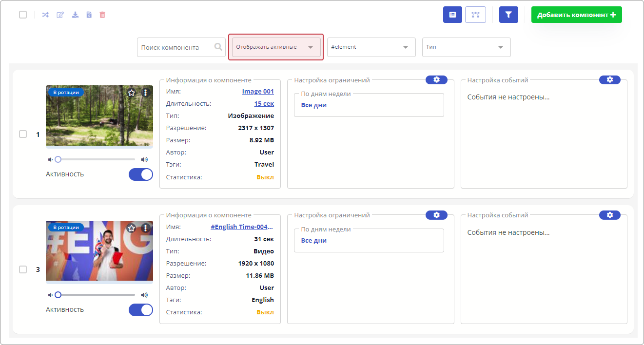Click volume slider under English Time video
This screenshot has height=345, width=644.
[x=96, y=295]
